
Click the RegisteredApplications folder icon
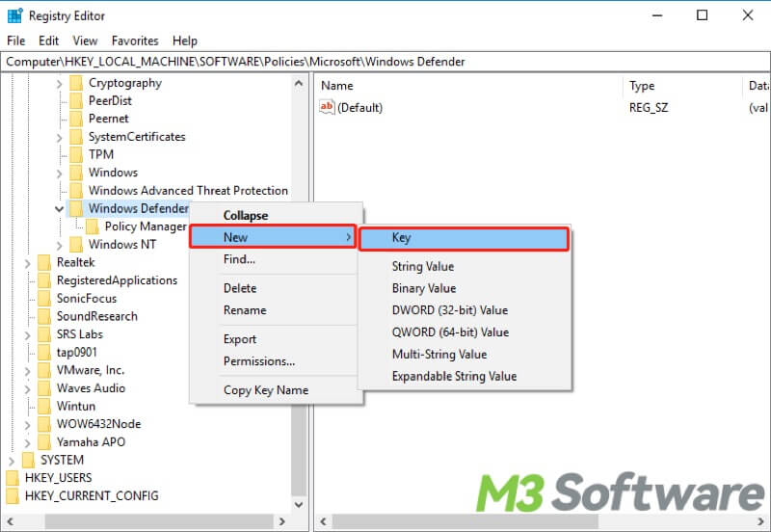[x=44, y=280]
